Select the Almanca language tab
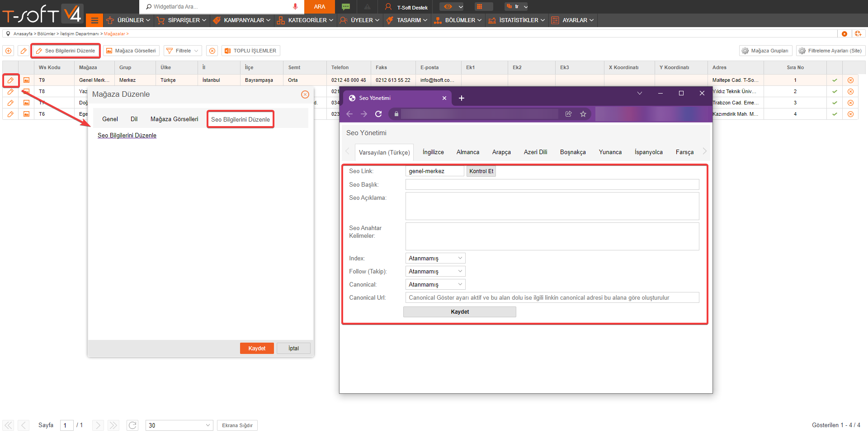 pos(468,152)
